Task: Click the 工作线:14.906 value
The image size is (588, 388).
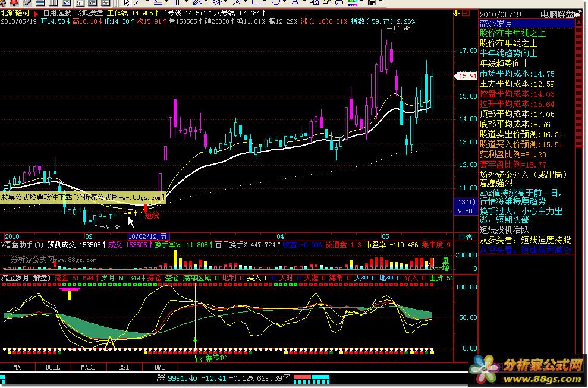Action: (130, 14)
